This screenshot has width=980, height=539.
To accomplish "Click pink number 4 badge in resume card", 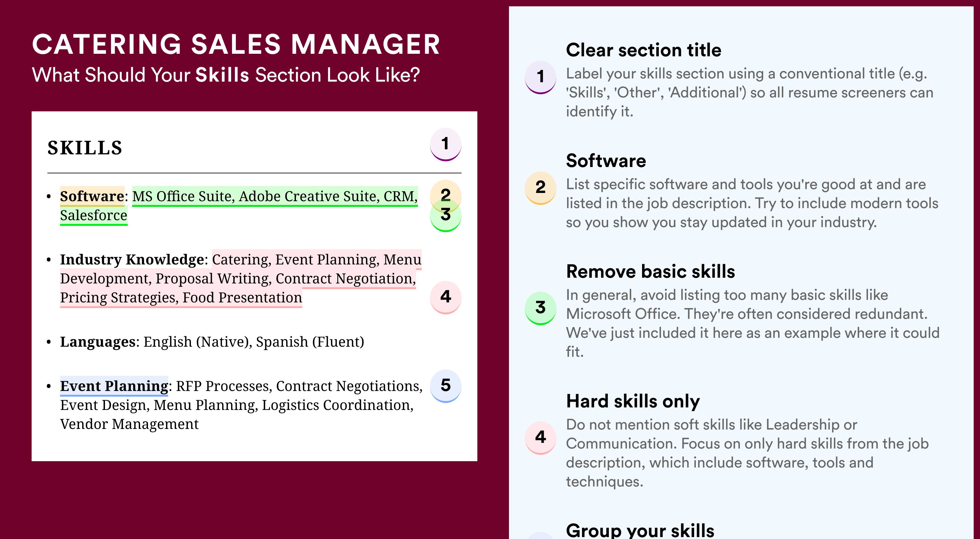I will click(445, 297).
